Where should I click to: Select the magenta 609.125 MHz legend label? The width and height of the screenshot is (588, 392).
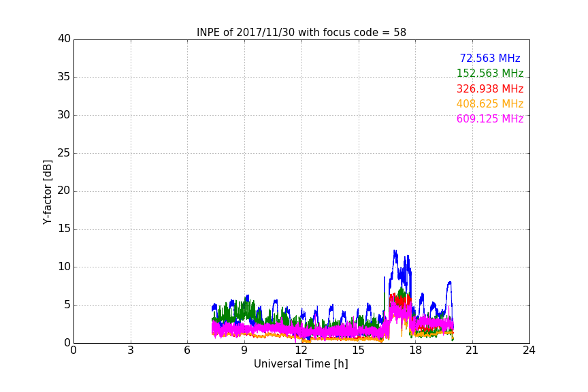[x=490, y=119]
